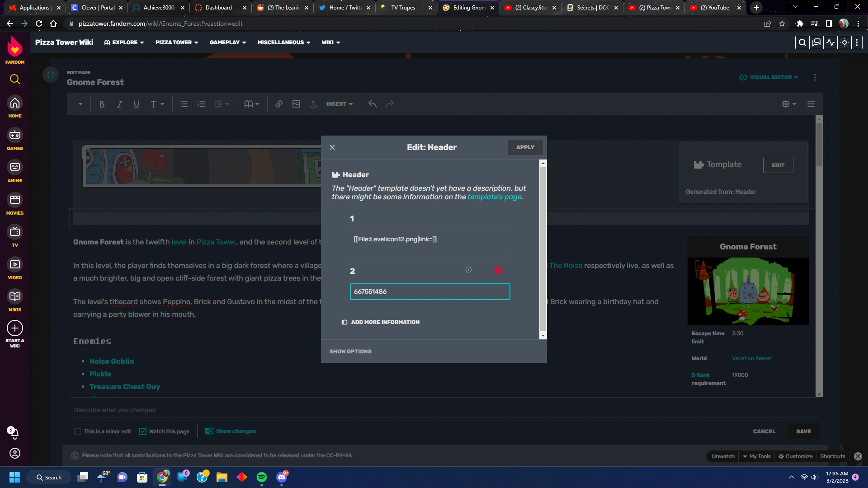The image size is (868, 488).
Task: Click the Start a Wiki plus icon
Action: tap(15, 328)
